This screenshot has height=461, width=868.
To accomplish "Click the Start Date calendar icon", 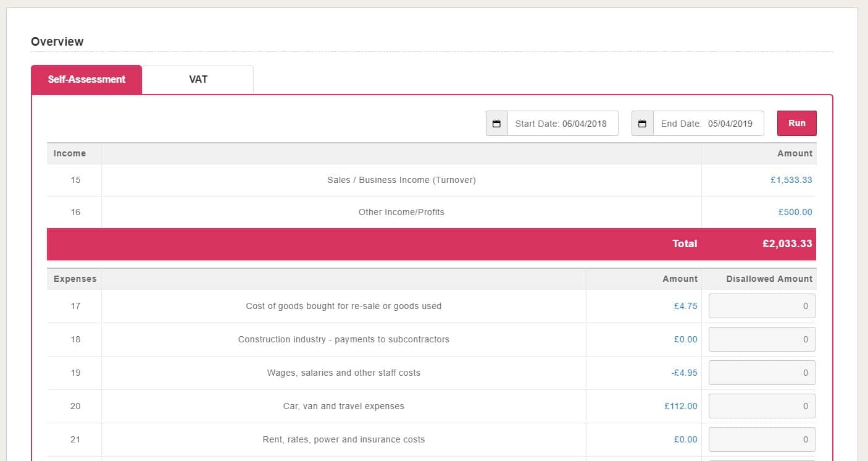I will tap(496, 124).
